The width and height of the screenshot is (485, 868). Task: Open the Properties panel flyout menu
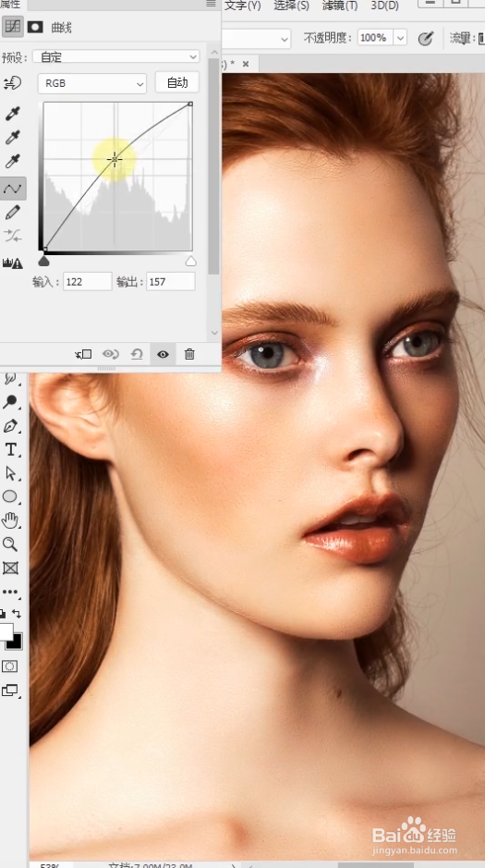[211, 4]
